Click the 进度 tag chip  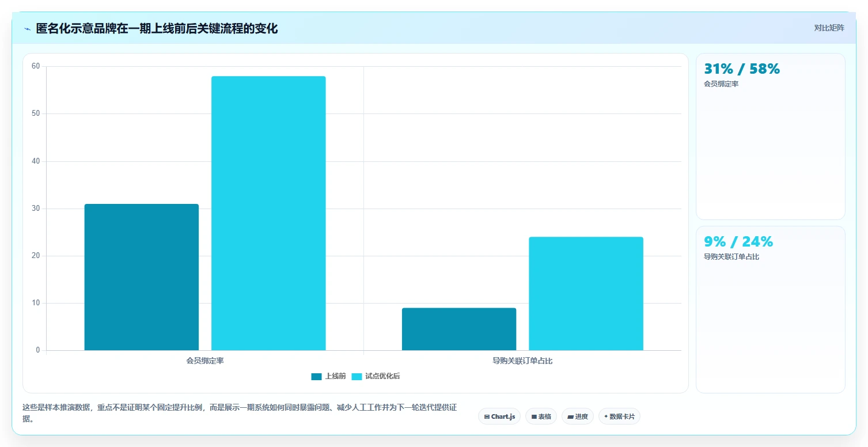[578, 416]
